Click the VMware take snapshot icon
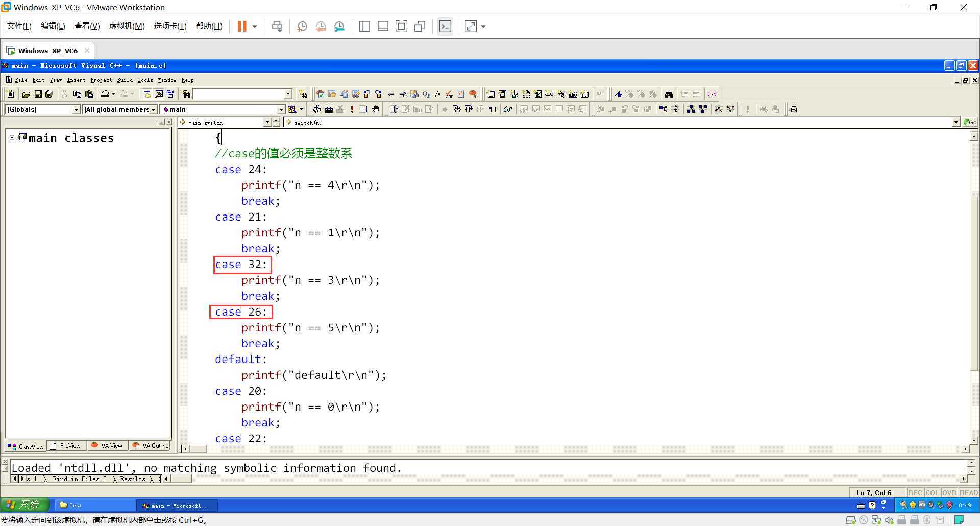The image size is (980, 526). (x=302, y=27)
